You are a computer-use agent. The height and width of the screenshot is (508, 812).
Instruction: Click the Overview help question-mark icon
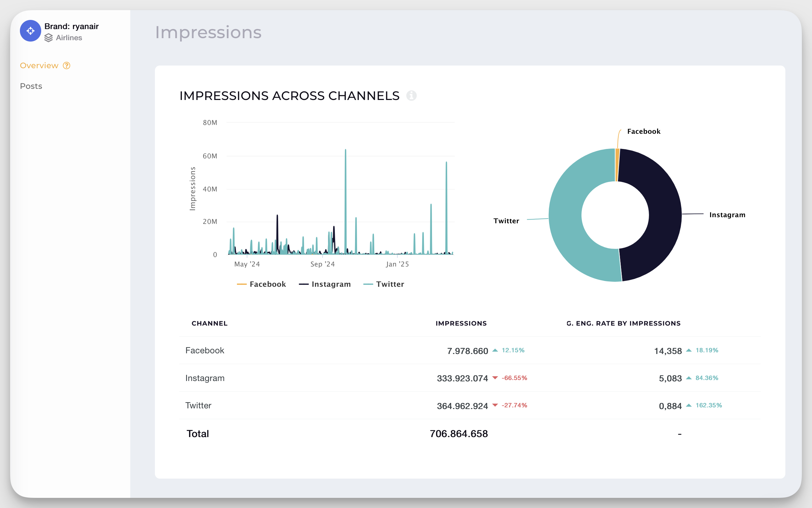[x=67, y=66]
